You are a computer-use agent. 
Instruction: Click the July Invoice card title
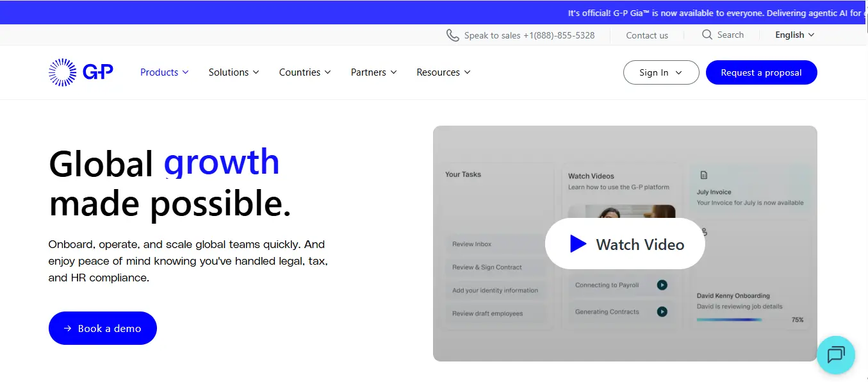[714, 192]
